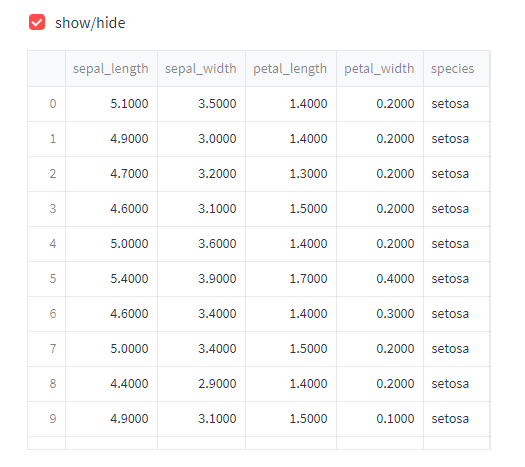
Task: Uncheck the show/hide checkbox
Action: [37, 22]
